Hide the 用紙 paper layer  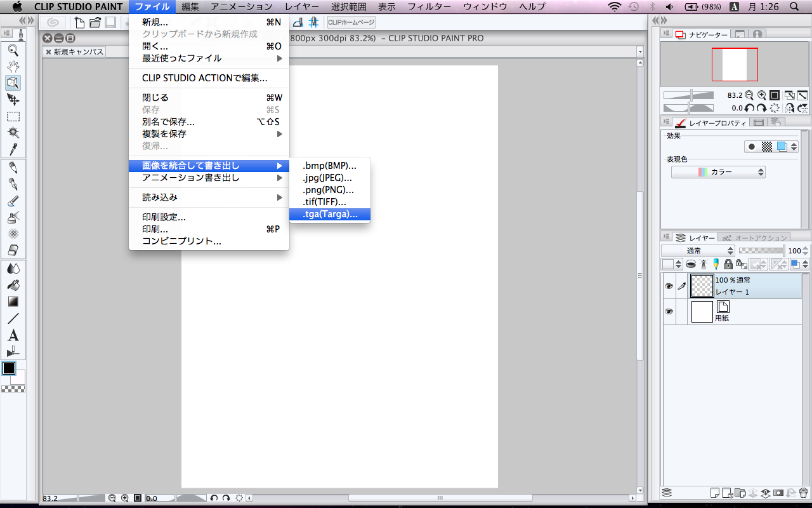coord(669,312)
